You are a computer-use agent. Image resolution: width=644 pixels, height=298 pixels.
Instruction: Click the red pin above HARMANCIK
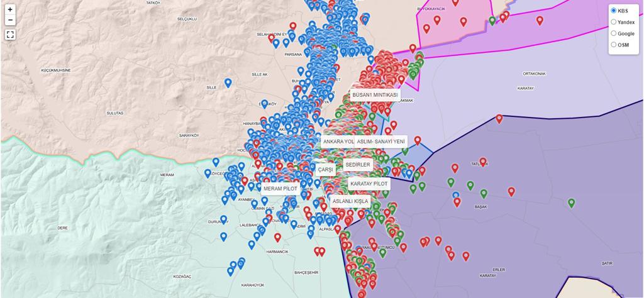[x=277, y=237]
